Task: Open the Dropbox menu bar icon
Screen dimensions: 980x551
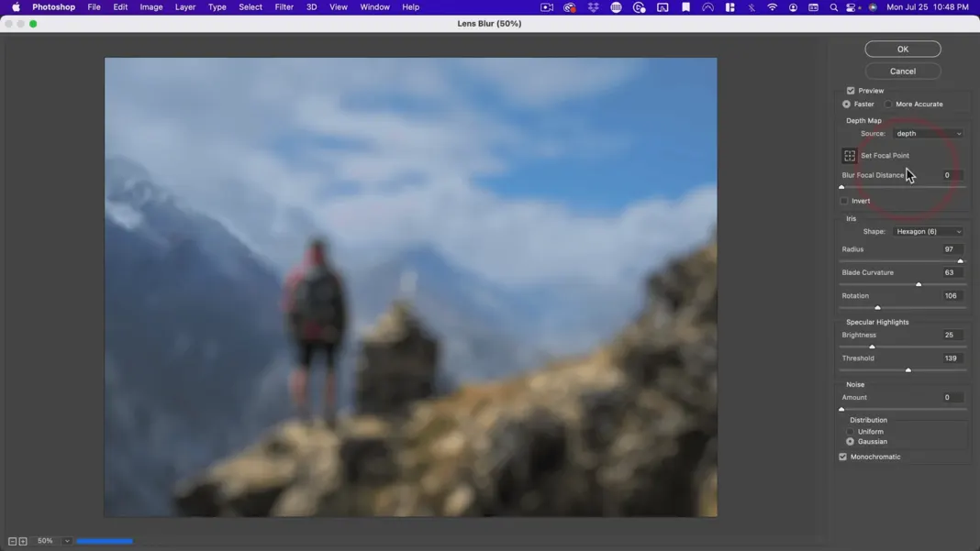Action: pos(593,6)
